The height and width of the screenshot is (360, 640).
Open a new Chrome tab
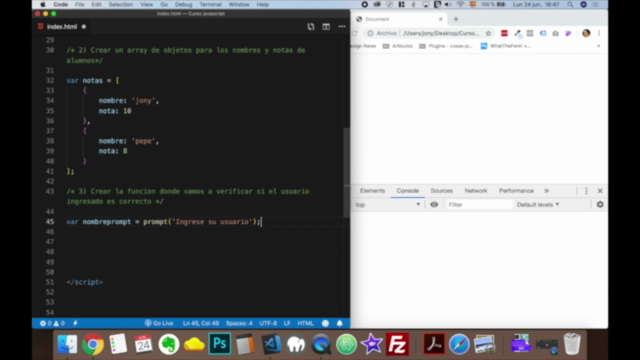coord(456,19)
